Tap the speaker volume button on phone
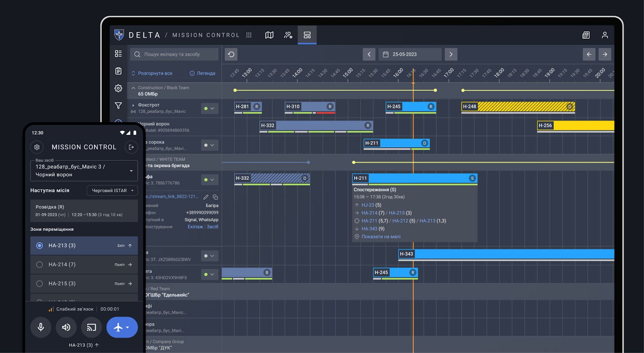 coord(66,327)
